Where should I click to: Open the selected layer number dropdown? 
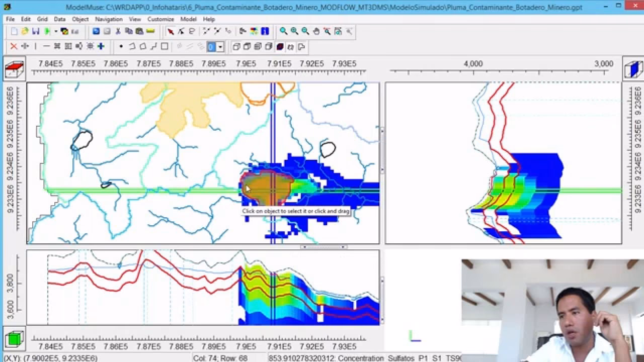[x=220, y=47]
